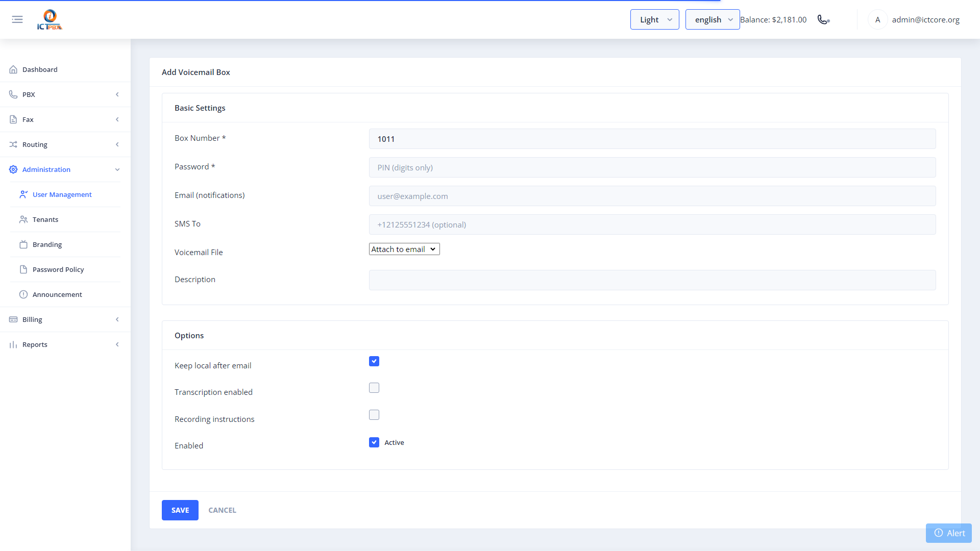Image resolution: width=980 pixels, height=551 pixels.
Task: Click the Fax document icon
Action: pos(13,119)
